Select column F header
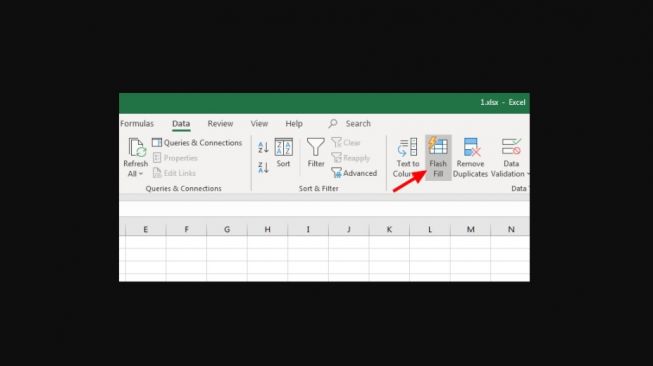 tap(186, 229)
